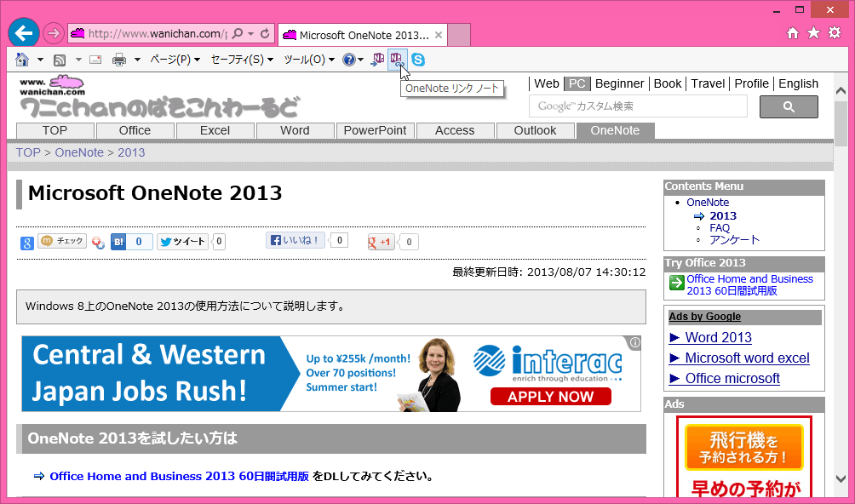Image resolution: width=855 pixels, height=504 pixels.
Task: Click the Book header link
Action: pyautogui.click(x=668, y=84)
